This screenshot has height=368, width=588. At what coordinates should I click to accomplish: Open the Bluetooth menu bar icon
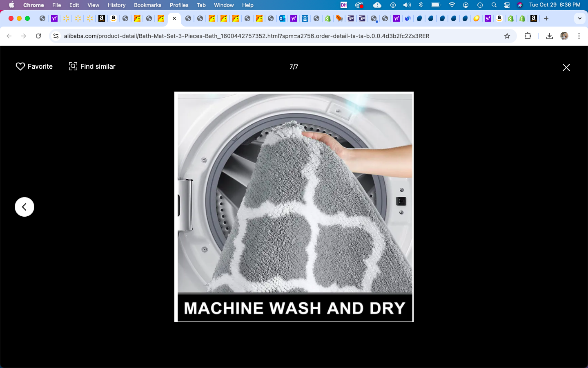pos(421,5)
